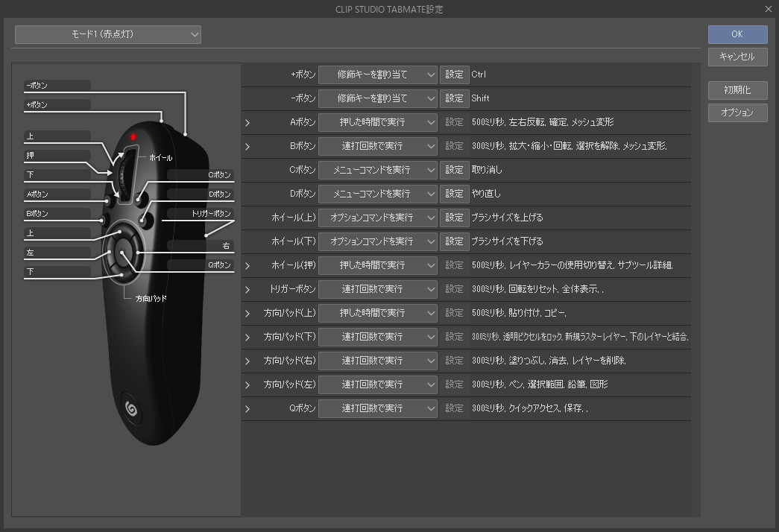Select the Aボタン label in the device diagram
779x532 pixels.
click(x=57, y=194)
